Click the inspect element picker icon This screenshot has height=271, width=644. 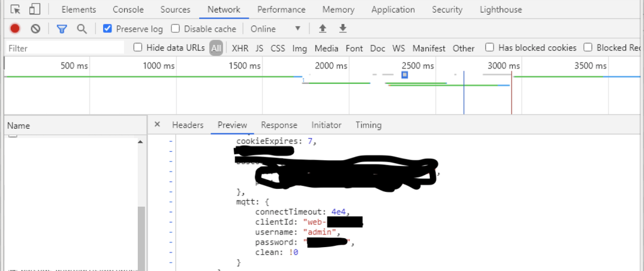(x=16, y=10)
